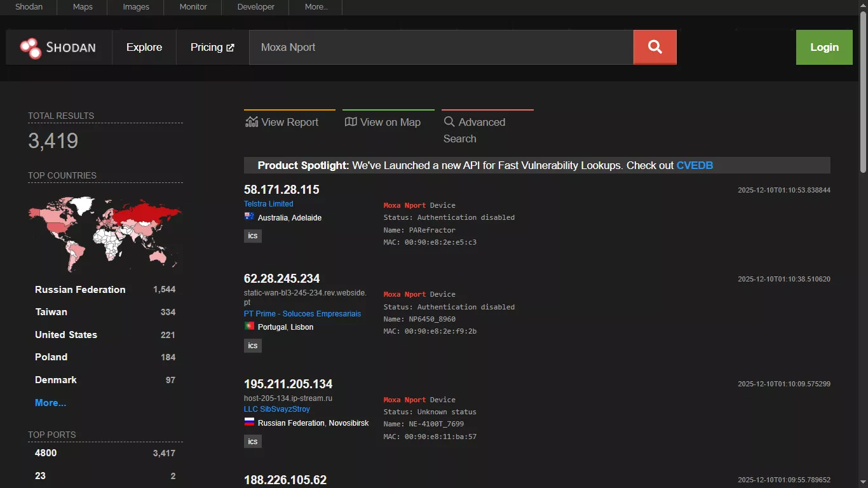Click the Russian flag next to Novosibirsk

[248, 422]
